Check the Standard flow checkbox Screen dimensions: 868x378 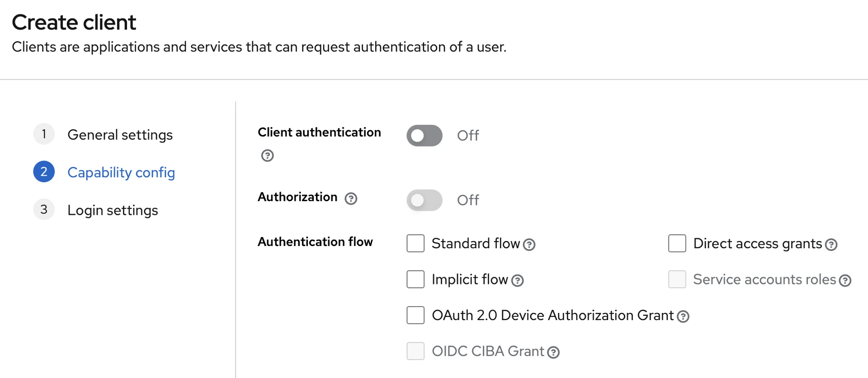pyautogui.click(x=415, y=243)
